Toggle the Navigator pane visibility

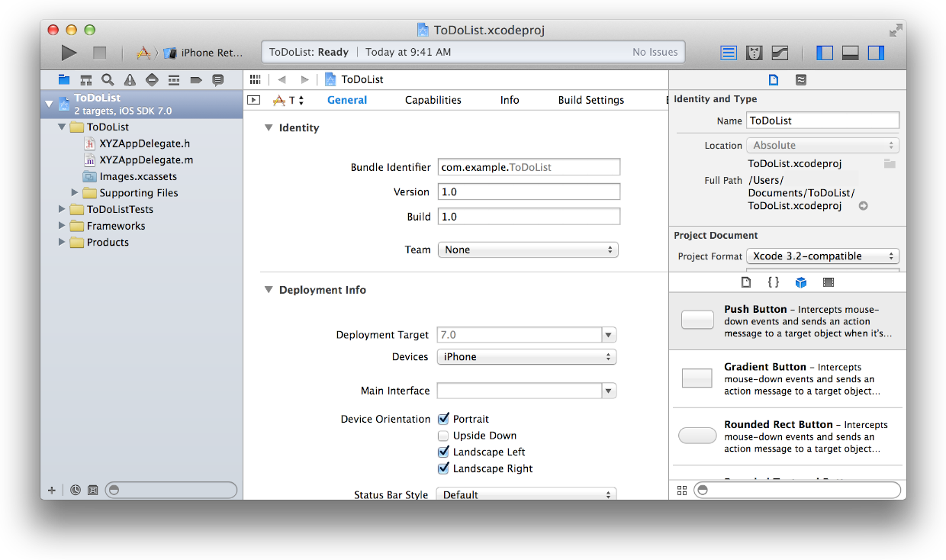(825, 53)
